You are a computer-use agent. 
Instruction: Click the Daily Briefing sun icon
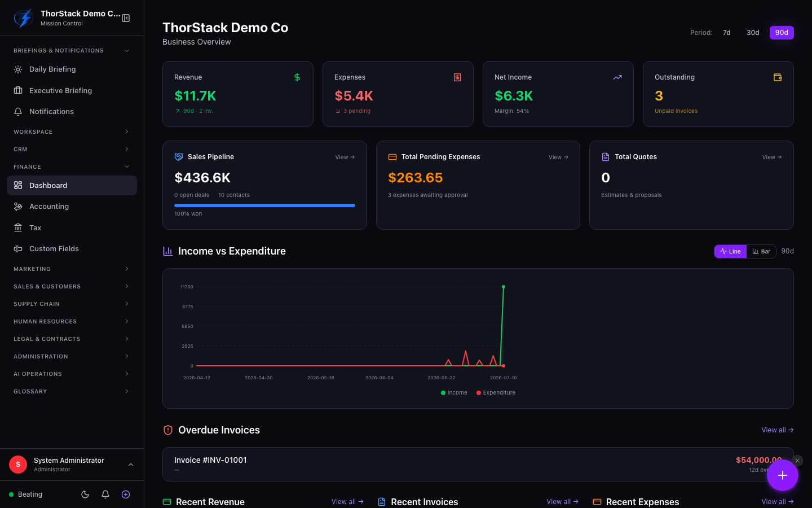coord(18,69)
